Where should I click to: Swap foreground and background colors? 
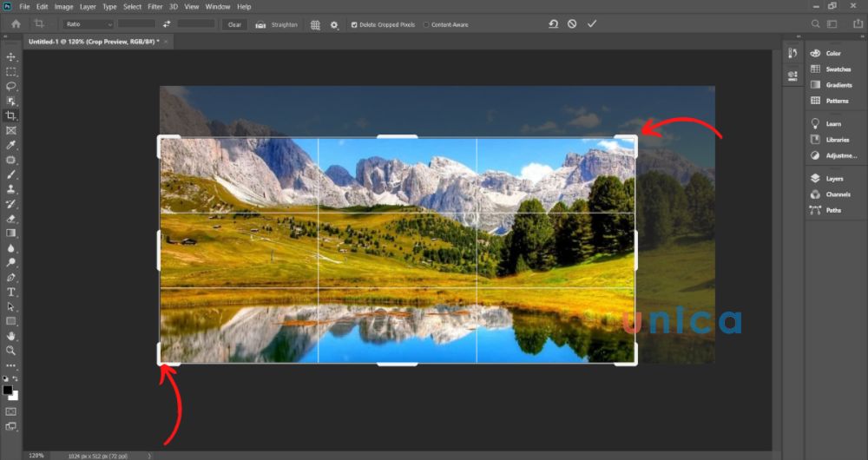click(x=16, y=378)
